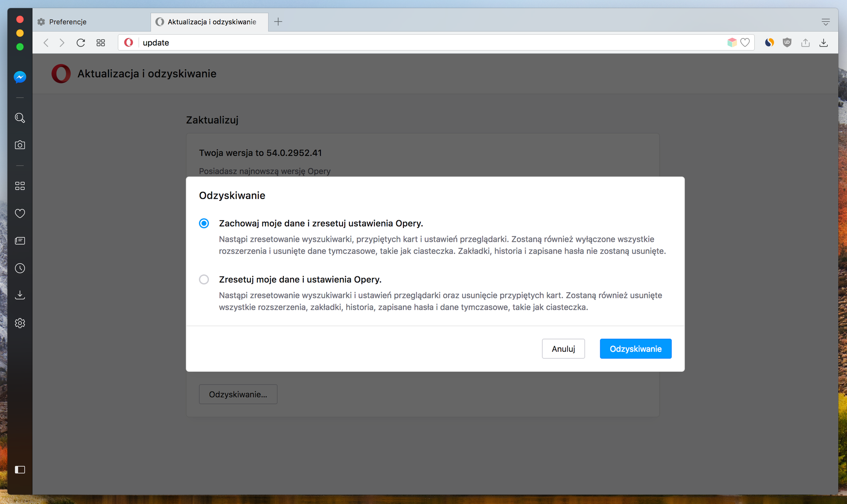Click the Opera icon in the address bar
The width and height of the screenshot is (847, 504).
[x=129, y=43]
